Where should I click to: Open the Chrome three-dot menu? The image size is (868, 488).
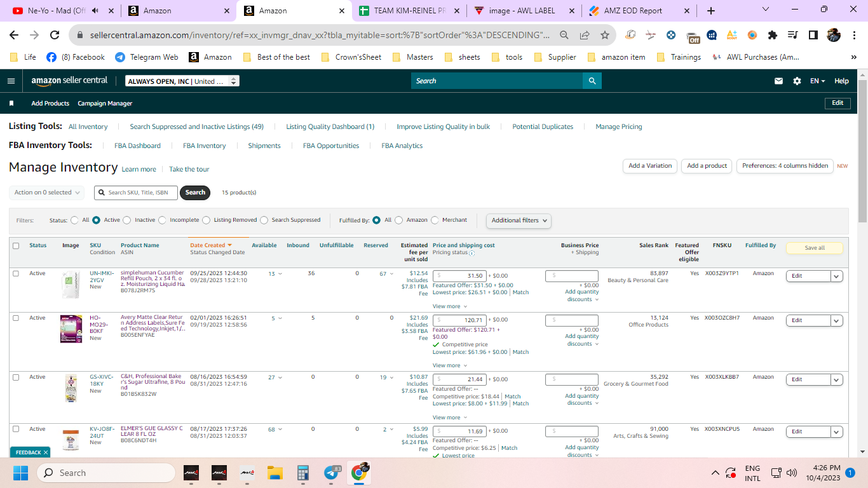click(x=853, y=35)
